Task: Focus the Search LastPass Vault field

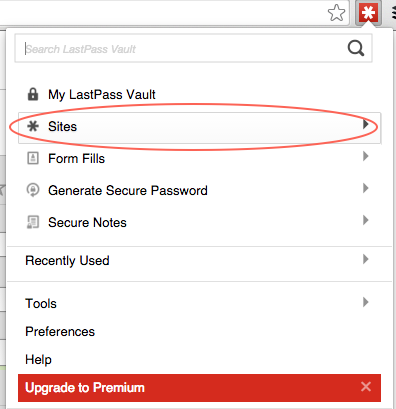Action: [185, 49]
